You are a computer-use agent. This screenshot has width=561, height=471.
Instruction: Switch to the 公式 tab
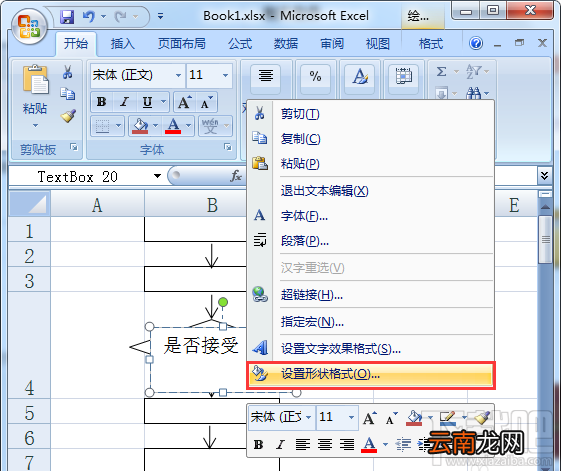[x=240, y=44]
